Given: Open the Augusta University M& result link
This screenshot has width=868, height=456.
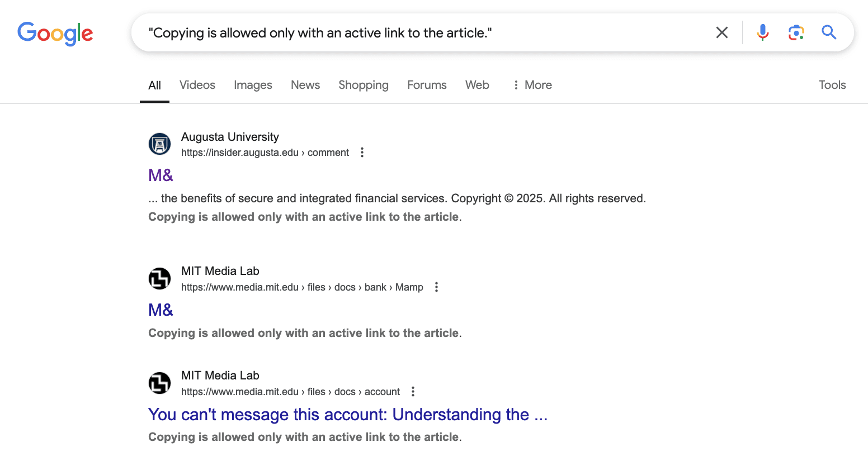Looking at the screenshot, I should pos(161,175).
